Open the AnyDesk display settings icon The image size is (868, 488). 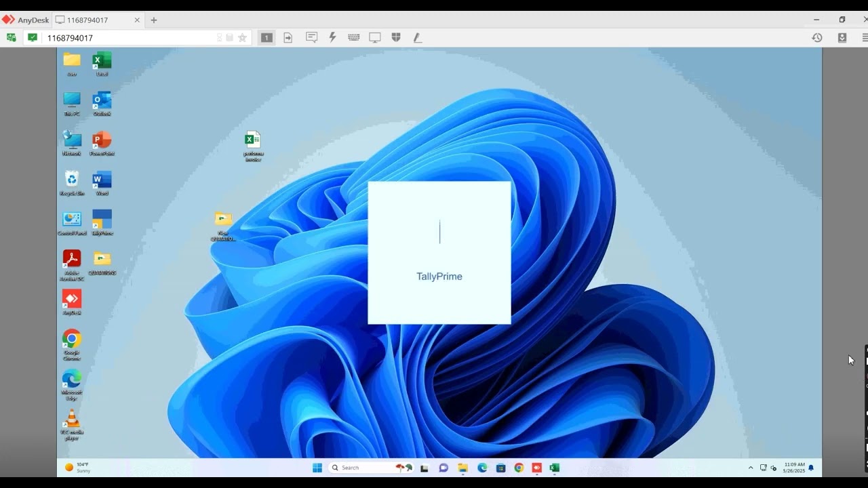(x=374, y=38)
